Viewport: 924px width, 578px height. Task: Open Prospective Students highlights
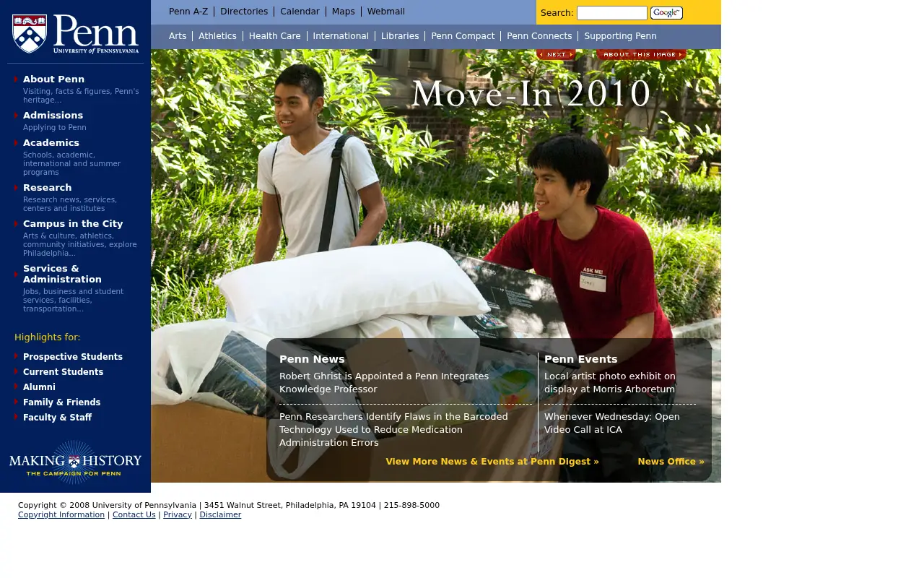click(73, 357)
